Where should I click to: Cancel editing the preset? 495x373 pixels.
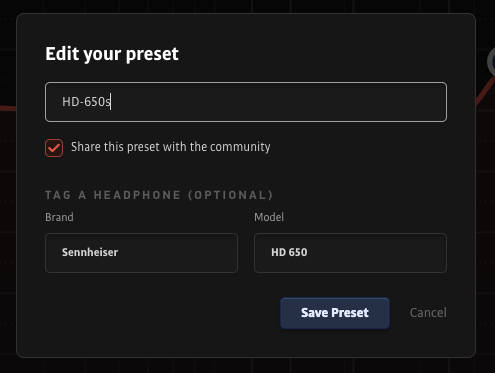pyautogui.click(x=428, y=313)
